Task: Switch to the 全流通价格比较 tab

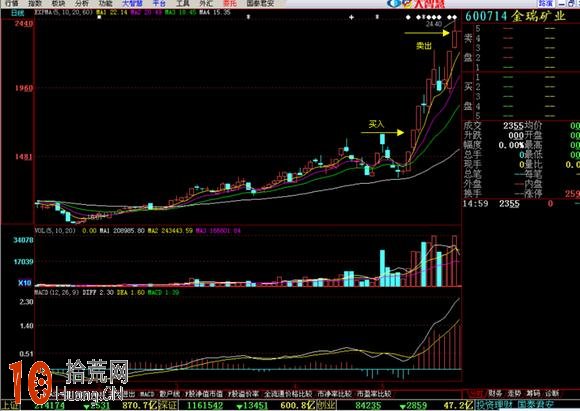Action: click(x=288, y=394)
